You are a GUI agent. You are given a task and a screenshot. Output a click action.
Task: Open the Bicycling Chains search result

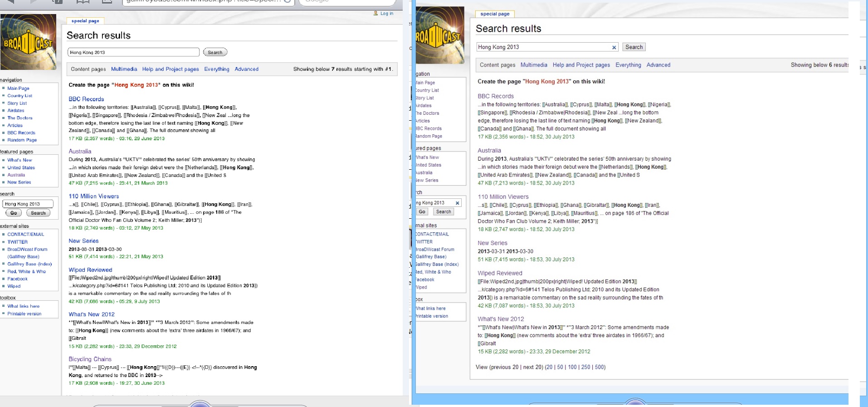pyautogui.click(x=90, y=359)
